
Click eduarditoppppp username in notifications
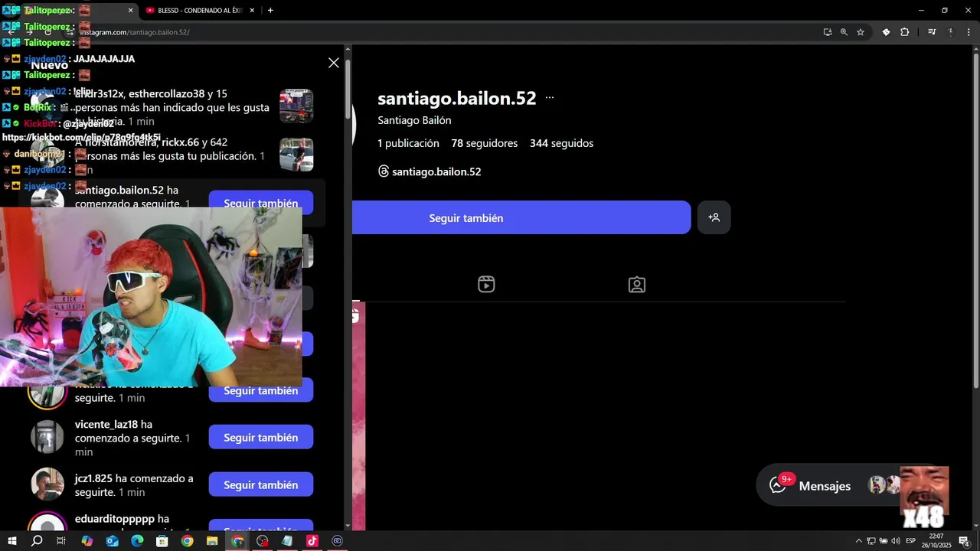[x=115, y=519]
